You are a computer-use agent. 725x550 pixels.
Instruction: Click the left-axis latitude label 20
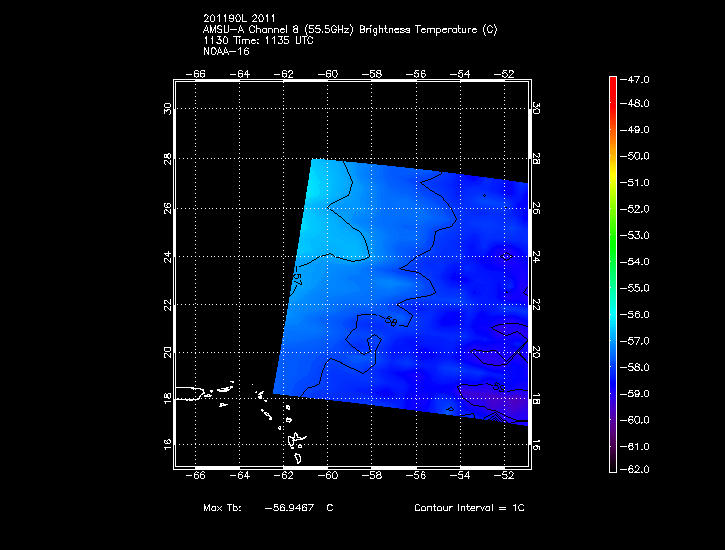(x=167, y=352)
